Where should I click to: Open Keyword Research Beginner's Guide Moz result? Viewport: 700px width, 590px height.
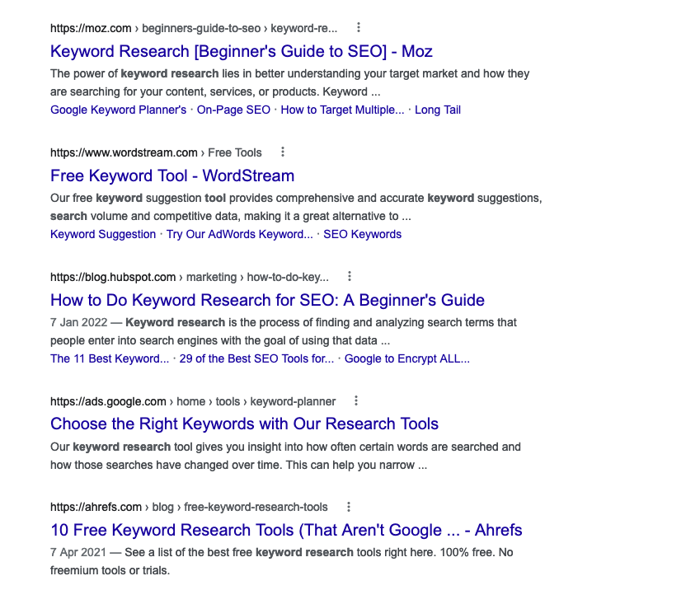pyautogui.click(x=241, y=51)
